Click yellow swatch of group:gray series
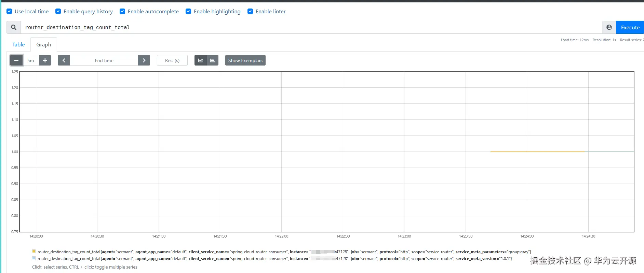Image resolution: width=644 pixels, height=273 pixels. pos(34,252)
